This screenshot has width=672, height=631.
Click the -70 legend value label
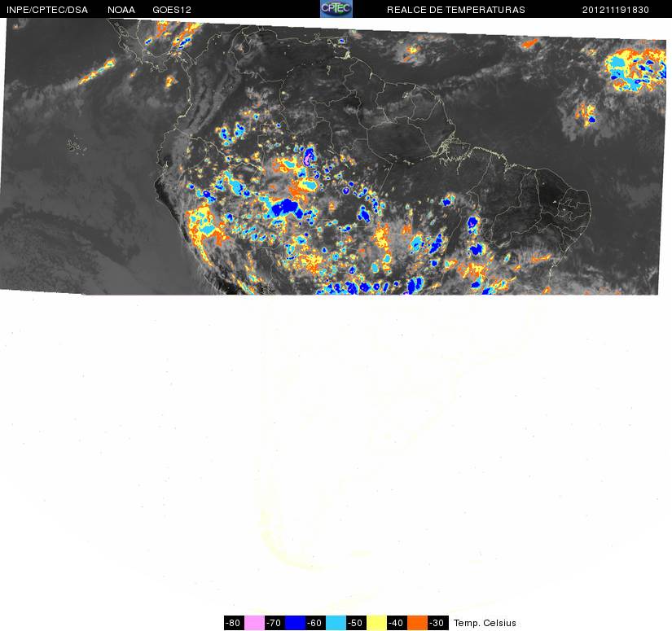click(275, 623)
